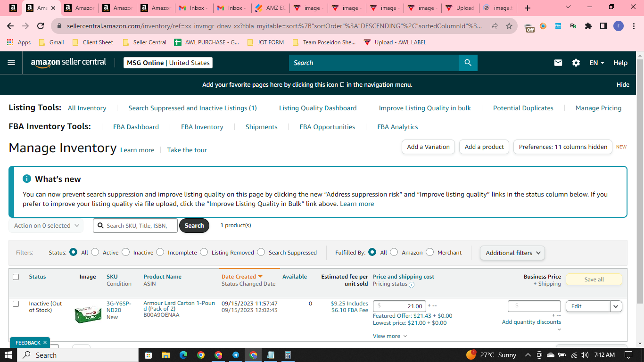Open the dropdown arrow beside the Edit button
The image size is (644, 362).
(616, 306)
